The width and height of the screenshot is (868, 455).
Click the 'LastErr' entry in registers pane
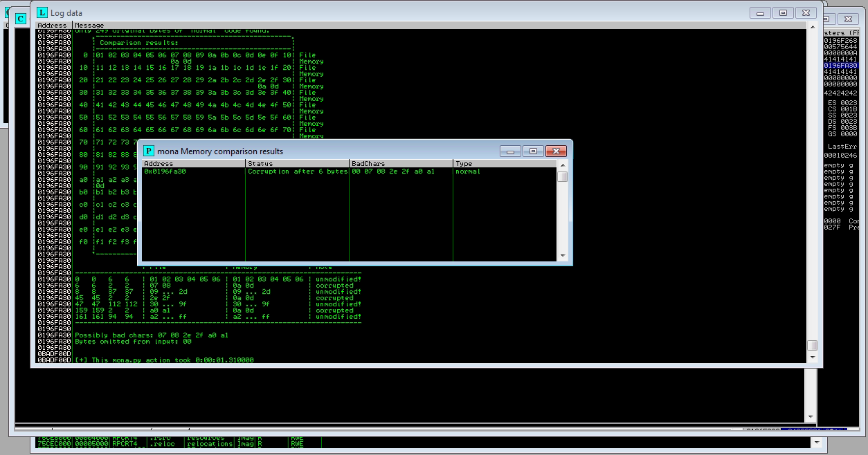(x=844, y=147)
